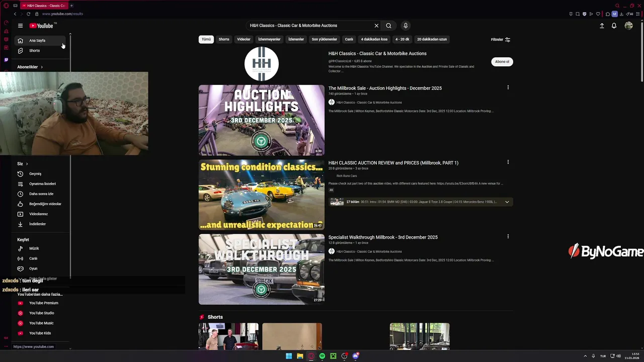The width and height of the screenshot is (644, 362).
Task: Open Daha sonra izle list
Action: (39, 194)
